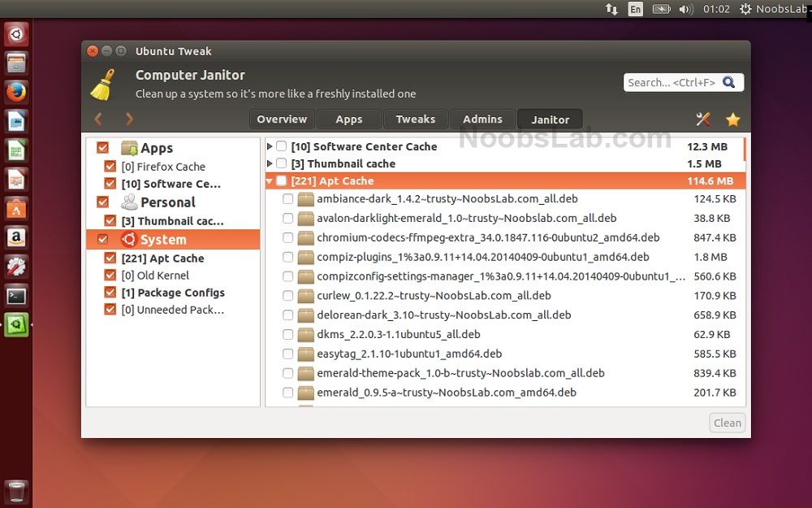Select the dkms_2.2.0.3 package row
The width and height of the screenshot is (812, 508).
[505, 334]
